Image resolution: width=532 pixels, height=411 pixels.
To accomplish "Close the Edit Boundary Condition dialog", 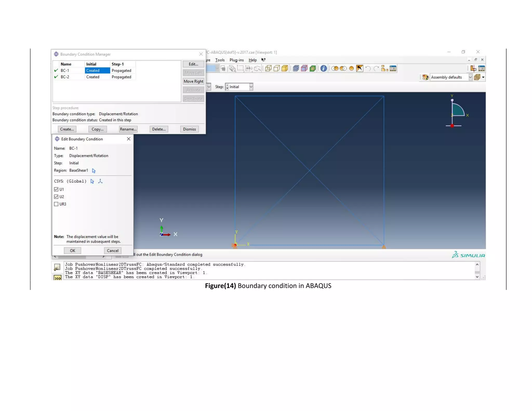I will [129, 139].
